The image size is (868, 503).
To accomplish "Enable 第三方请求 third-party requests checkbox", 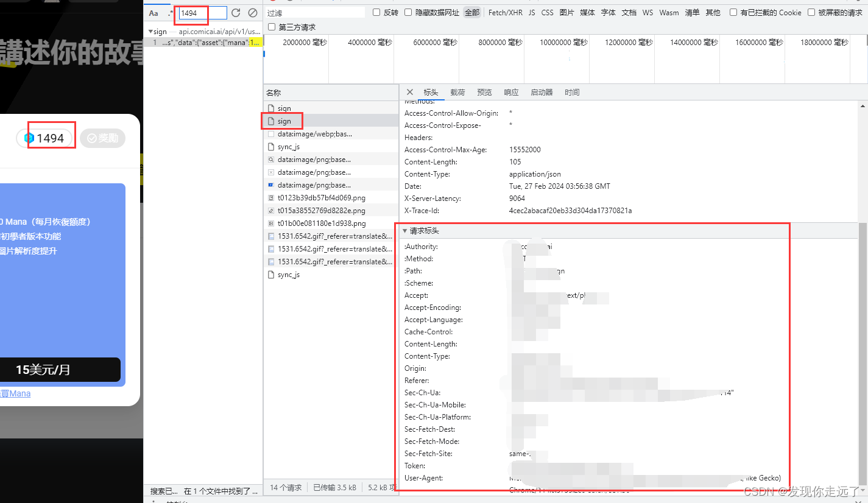I will pyautogui.click(x=272, y=27).
